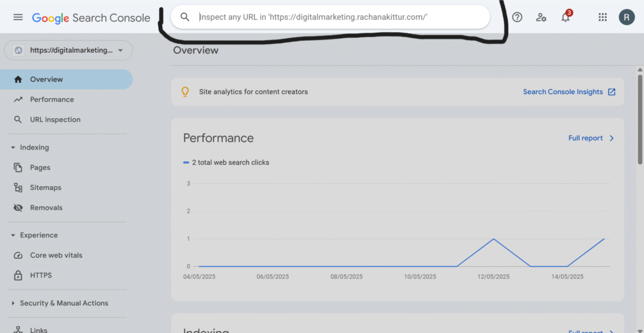Click the 12/05/2025 axis label
Viewport: 644px width, 333px height.
coord(493,277)
